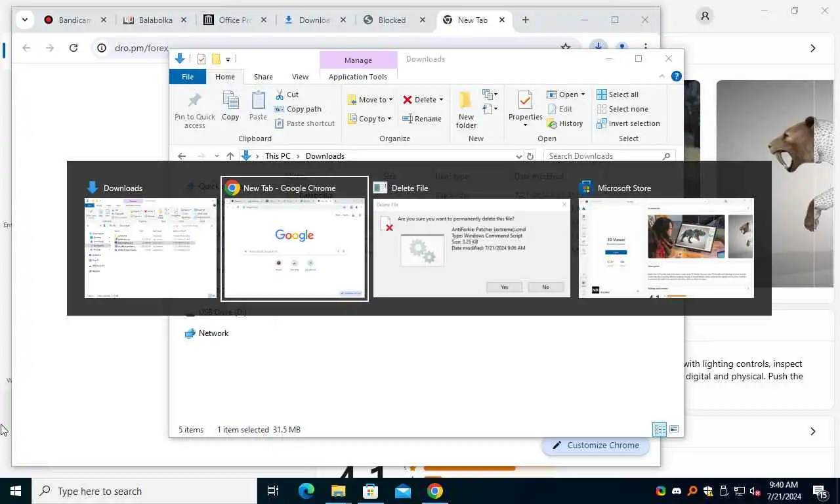Open the File tab in Explorer
The width and height of the screenshot is (840, 504).
point(188,77)
